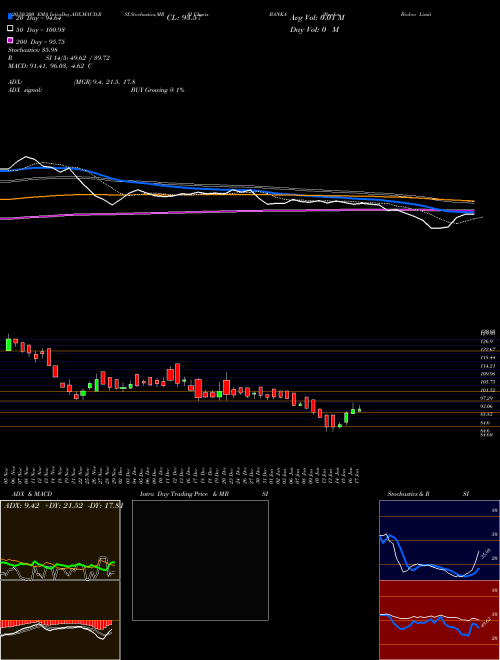The height and width of the screenshot is (660, 500).
Task: Click the last green candlestick on the price chart
Action: pyautogui.click(x=359, y=410)
